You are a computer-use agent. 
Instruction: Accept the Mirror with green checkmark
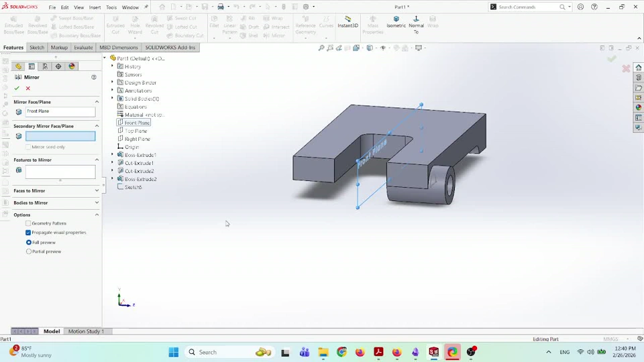[x=17, y=88]
